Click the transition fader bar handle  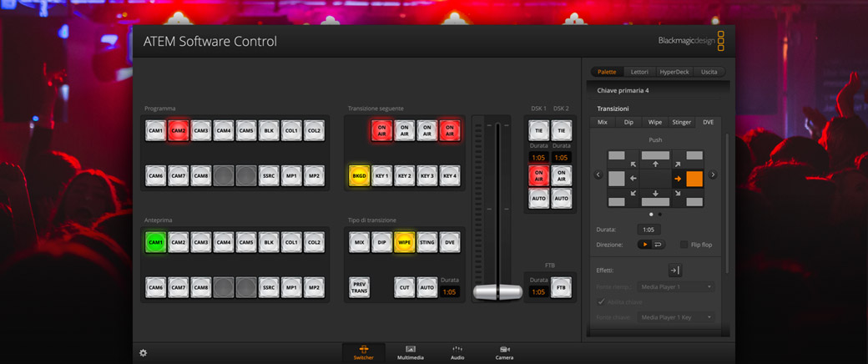click(x=497, y=291)
